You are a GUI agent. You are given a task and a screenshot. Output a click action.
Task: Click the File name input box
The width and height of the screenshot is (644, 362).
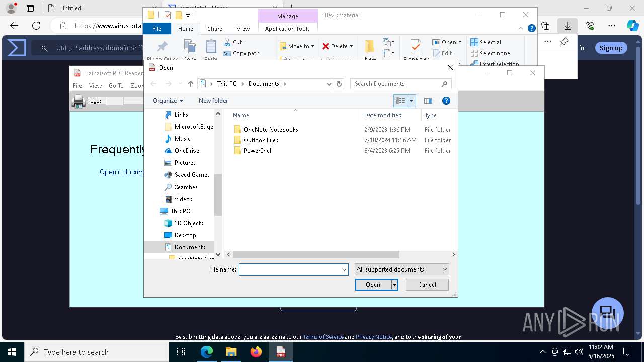click(x=290, y=269)
